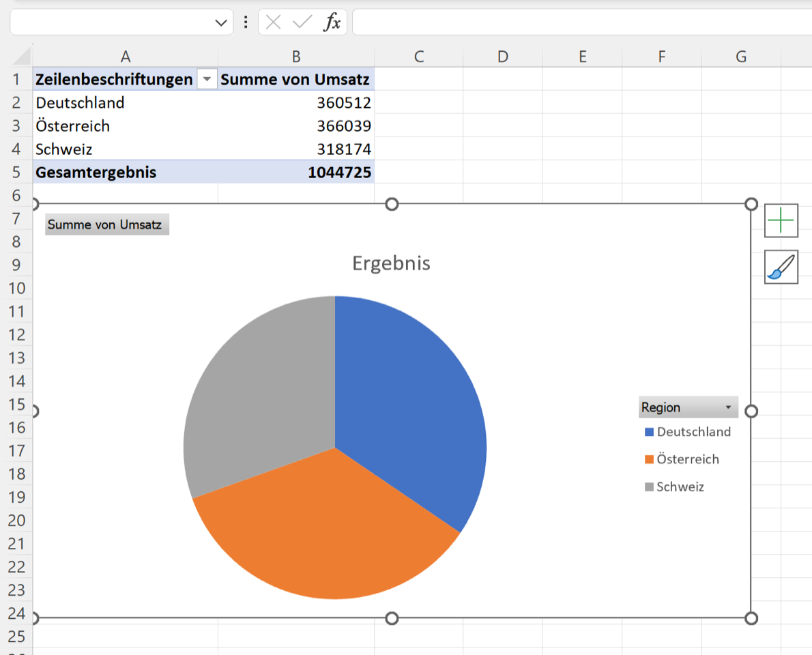The image size is (812, 655).
Task: Click the Select All corner triangle
Action: click(x=22, y=56)
